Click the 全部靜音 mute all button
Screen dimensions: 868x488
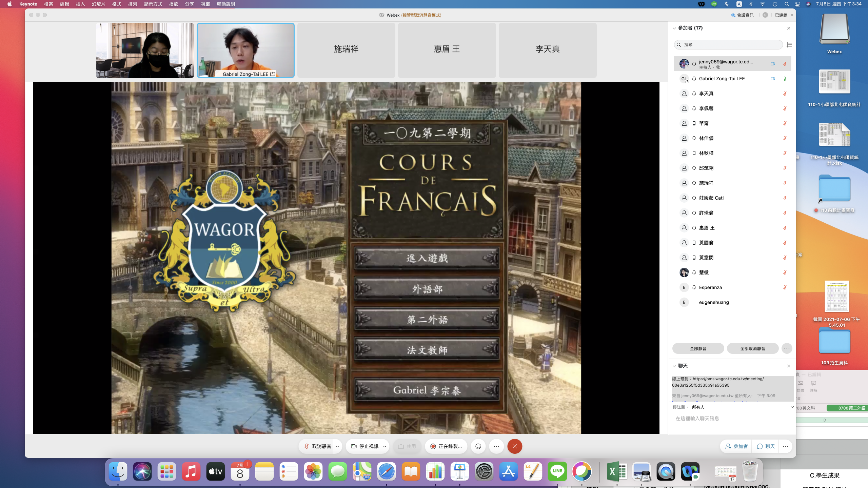click(698, 348)
